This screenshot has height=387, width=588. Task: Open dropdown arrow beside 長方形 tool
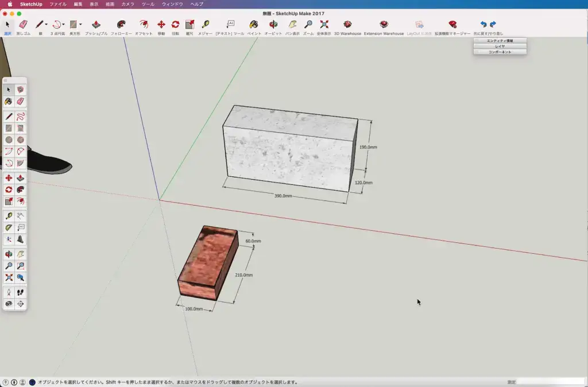(80, 24)
